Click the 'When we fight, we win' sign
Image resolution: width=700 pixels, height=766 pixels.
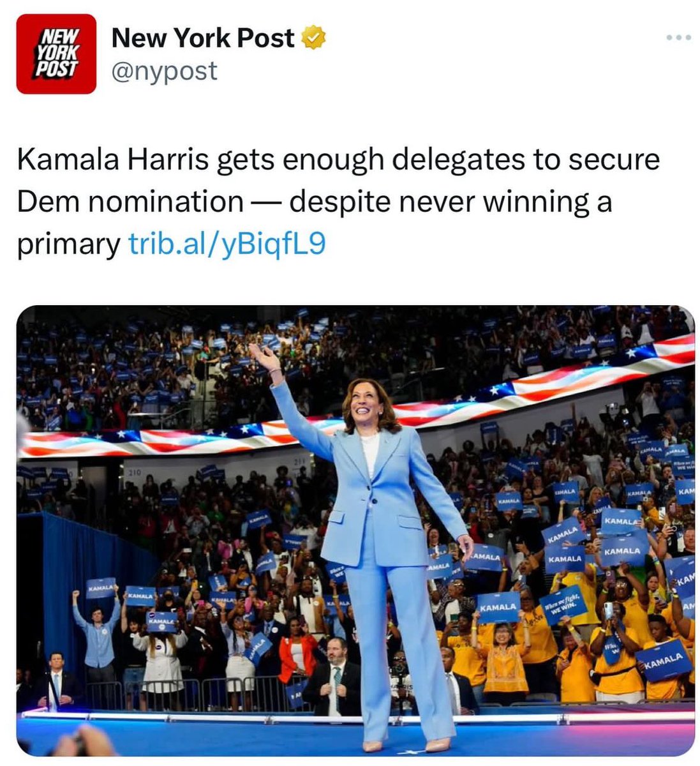[x=562, y=603]
